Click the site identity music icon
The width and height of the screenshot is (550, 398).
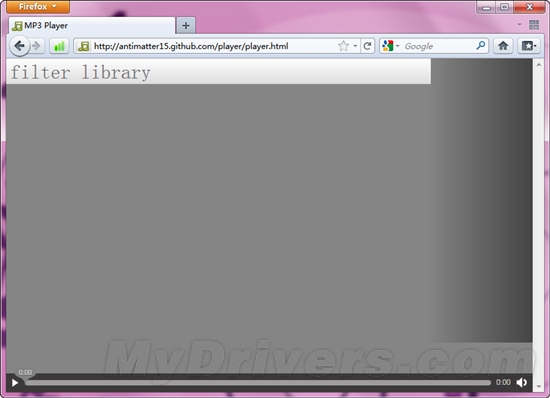pos(83,46)
